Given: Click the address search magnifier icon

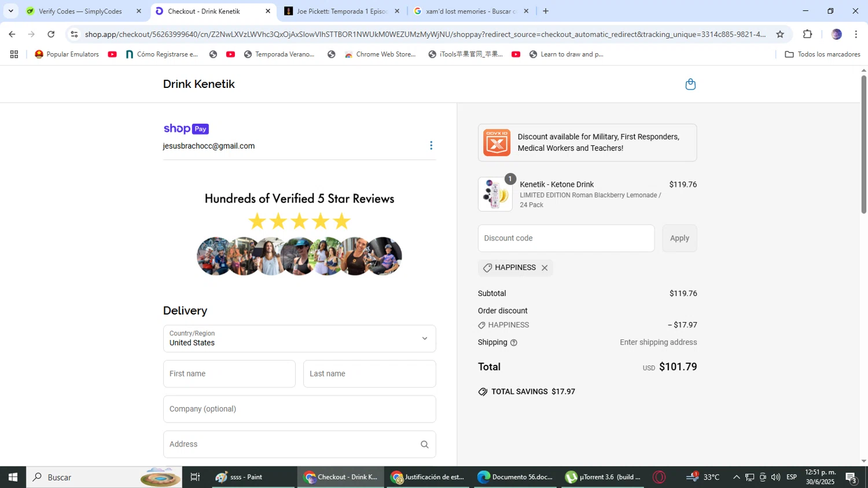Looking at the screenshot, I should pos(425,445).
